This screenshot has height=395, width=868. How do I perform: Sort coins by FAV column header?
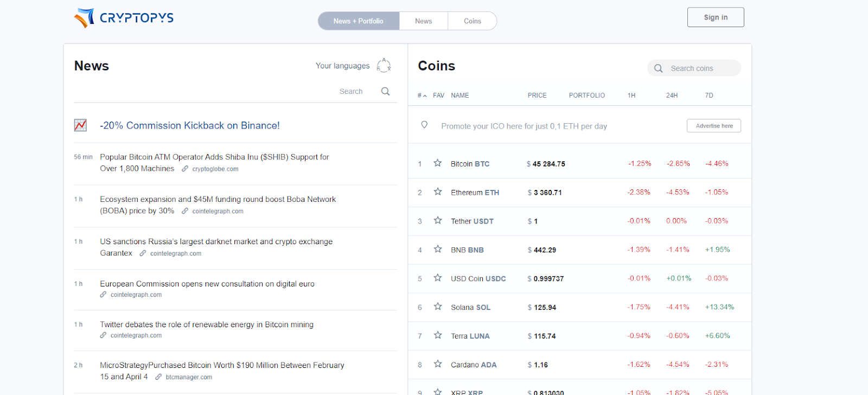(x=438, y=95)
